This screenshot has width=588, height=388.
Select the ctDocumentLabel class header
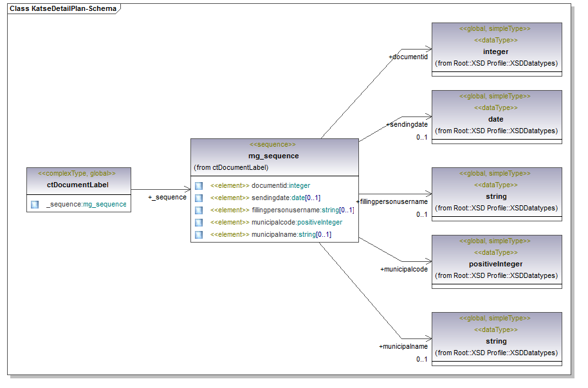tap(78, 185)
